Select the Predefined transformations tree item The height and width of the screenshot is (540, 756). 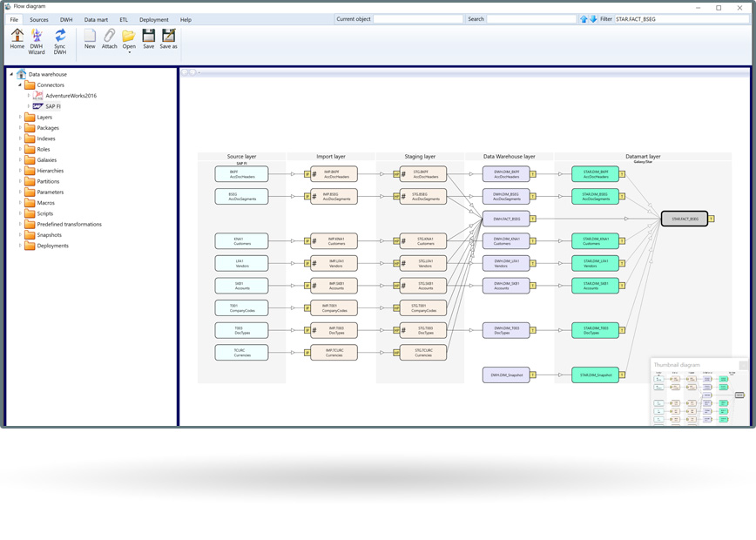pyautogui.click(x=70, y=224)
